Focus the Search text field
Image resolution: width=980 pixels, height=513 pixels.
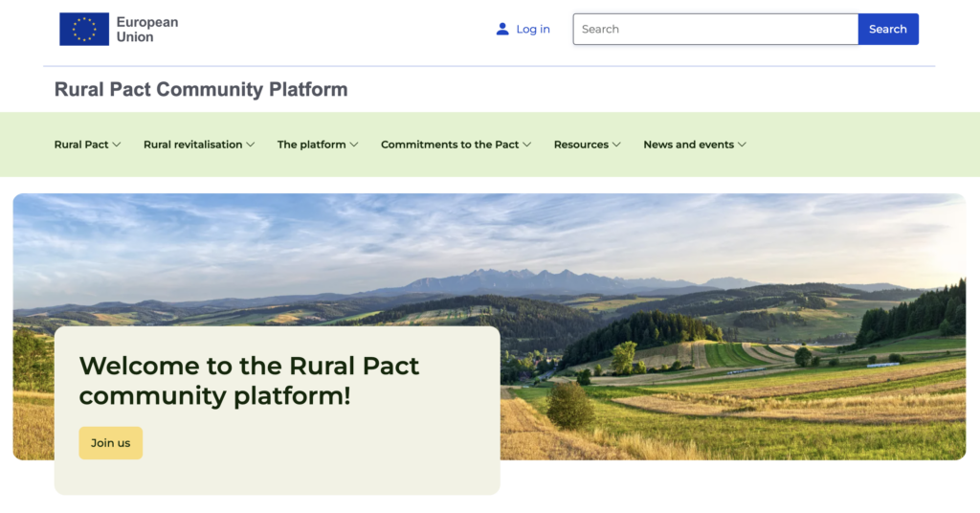tap(715, 29)
